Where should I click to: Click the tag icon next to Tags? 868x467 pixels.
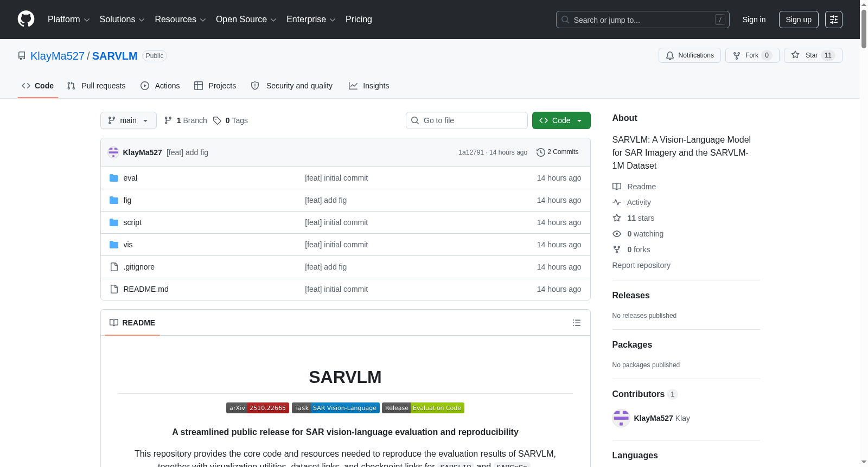click(x=217, y=120)
